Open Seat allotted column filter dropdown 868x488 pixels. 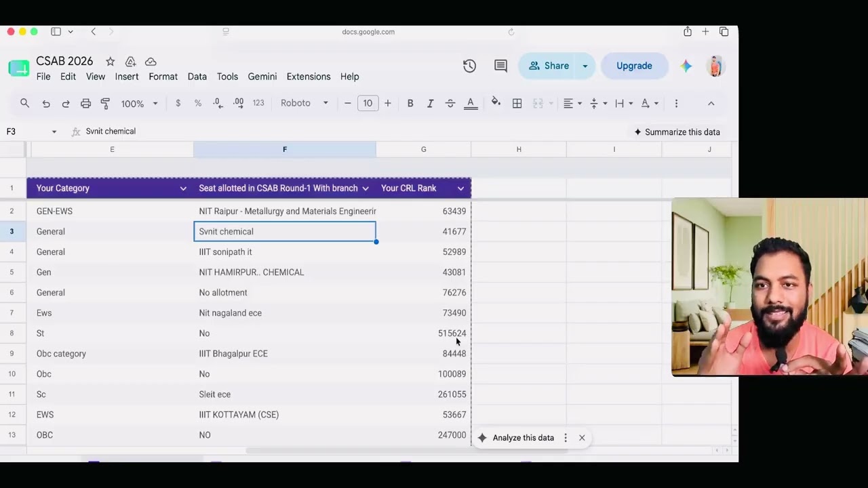[x=366, y=188]
